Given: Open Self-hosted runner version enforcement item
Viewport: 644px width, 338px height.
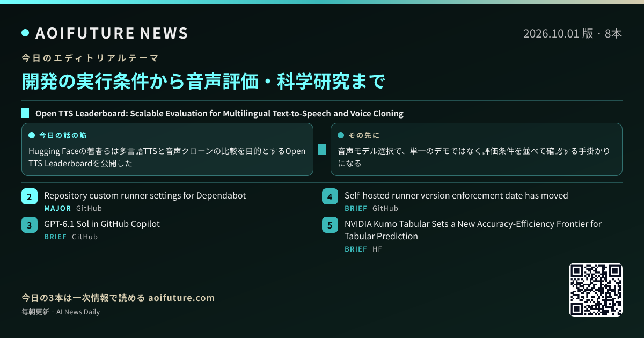Looking at the screenshot, I should tap(456, 195).
